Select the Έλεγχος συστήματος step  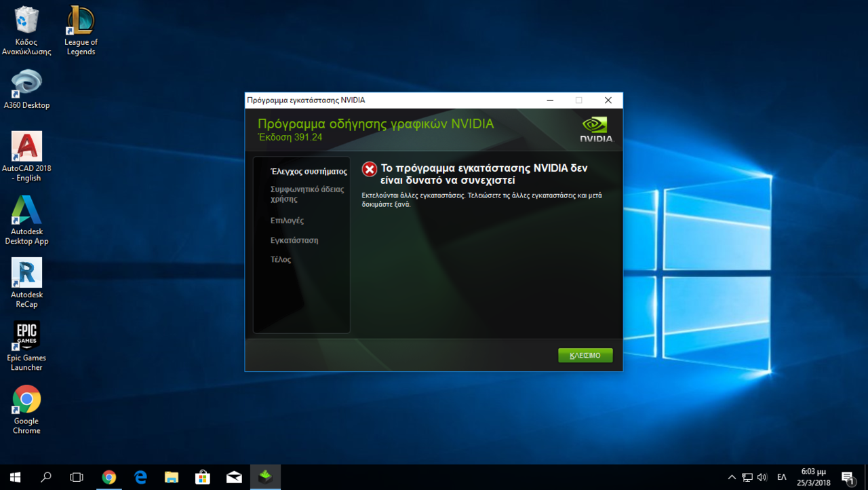pos(308,172)
